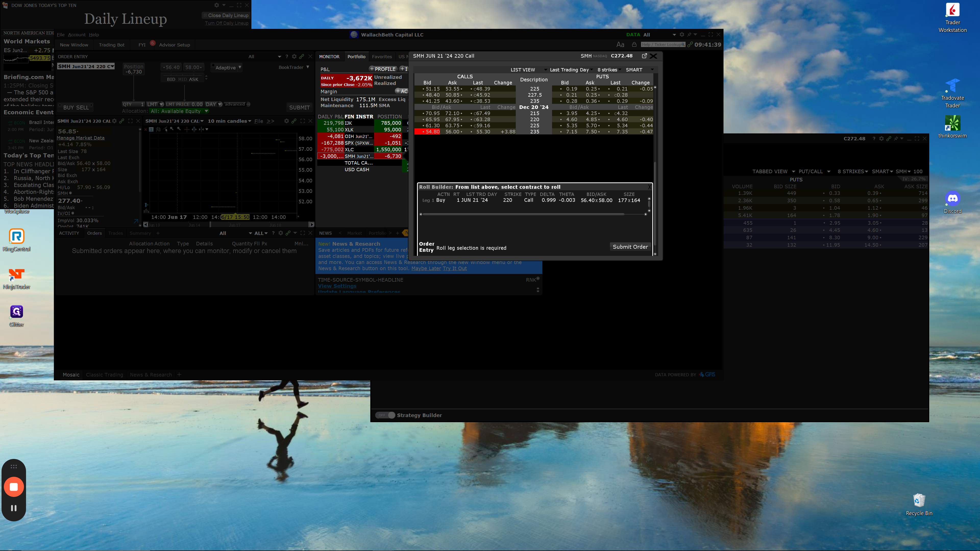Click the Aa font size icon

tap(620, 44)
